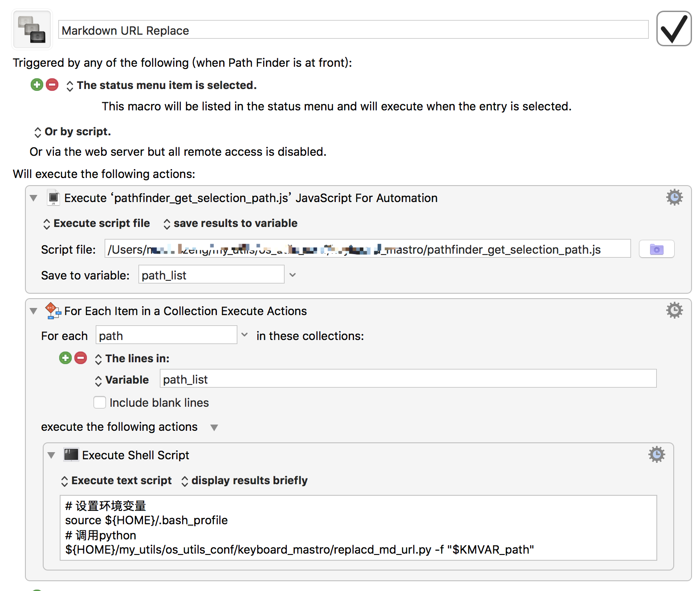Image resolution: width=700 pixels, height=591 pixels.
Task: Click 'save results to variable' selector
Action: point(230,223)
